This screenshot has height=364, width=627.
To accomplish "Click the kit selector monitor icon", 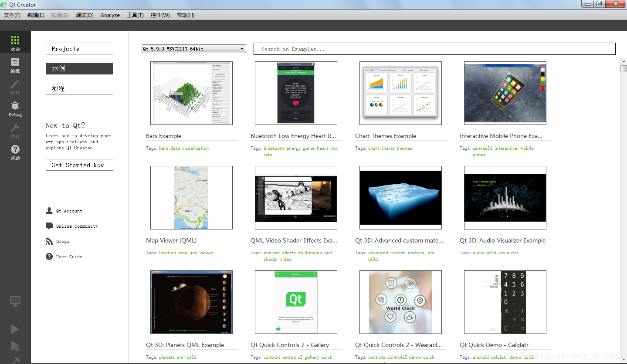I will (15, 301).
